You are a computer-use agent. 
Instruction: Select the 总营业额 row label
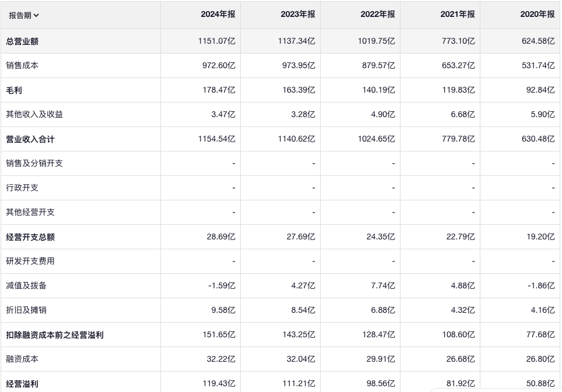click(22, 41)
